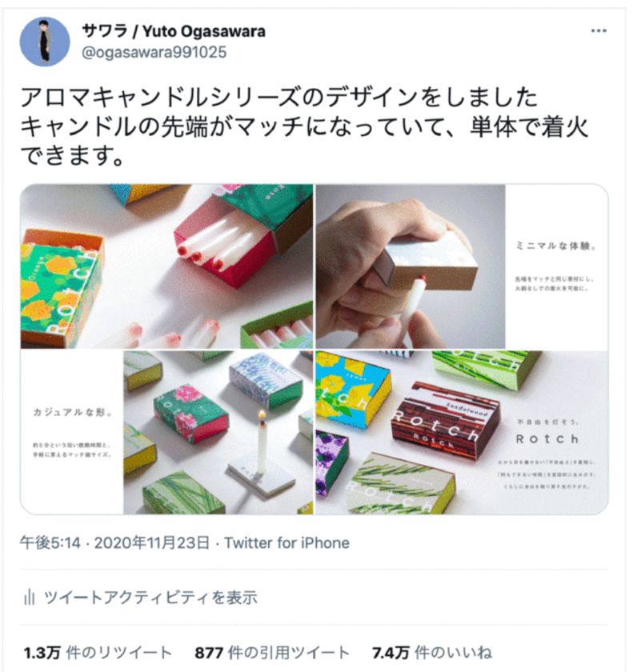Click the カジュアルな形 caption panel
This screenshot has width=633, height=672.
pyautogui.click(x=72, y=433)
